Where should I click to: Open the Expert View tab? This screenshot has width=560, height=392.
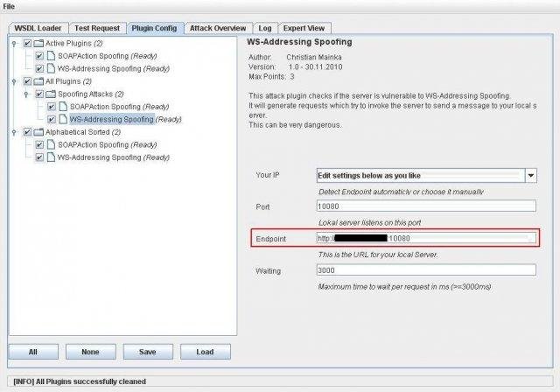click(304, 28)
